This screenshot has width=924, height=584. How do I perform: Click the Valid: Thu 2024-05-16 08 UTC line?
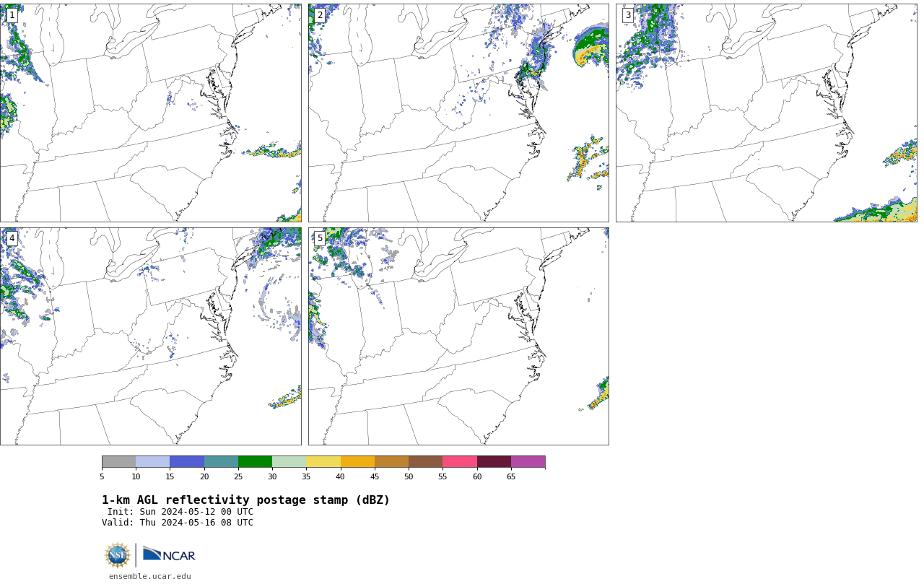[x=178, y=523]
